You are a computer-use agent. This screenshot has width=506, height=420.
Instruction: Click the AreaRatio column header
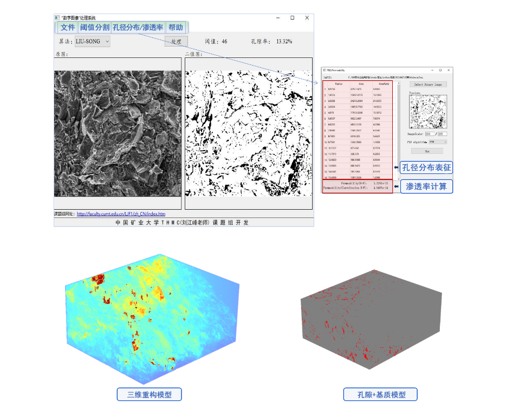click(x=384, y=84)
